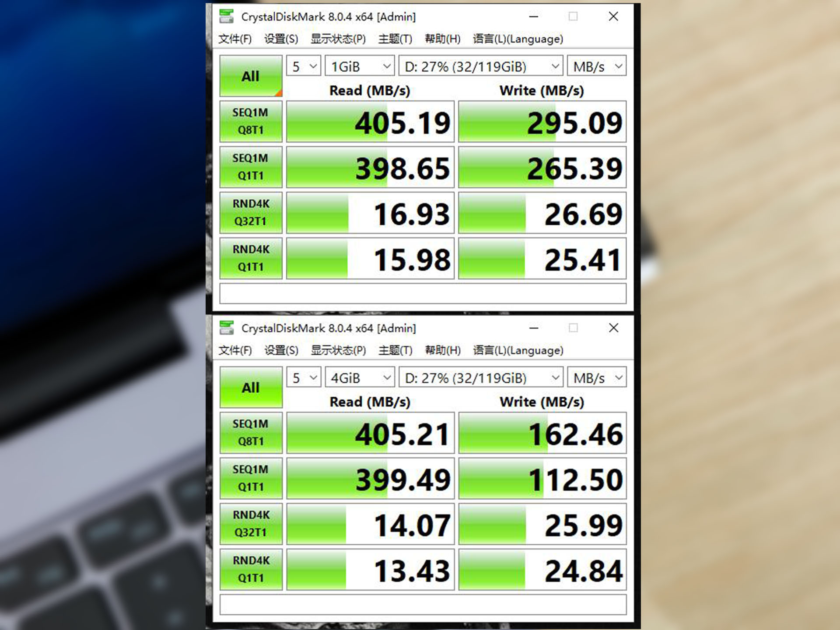
Task: Open 显示状态(P) menu in bottom window
Action: coord(338,350)
